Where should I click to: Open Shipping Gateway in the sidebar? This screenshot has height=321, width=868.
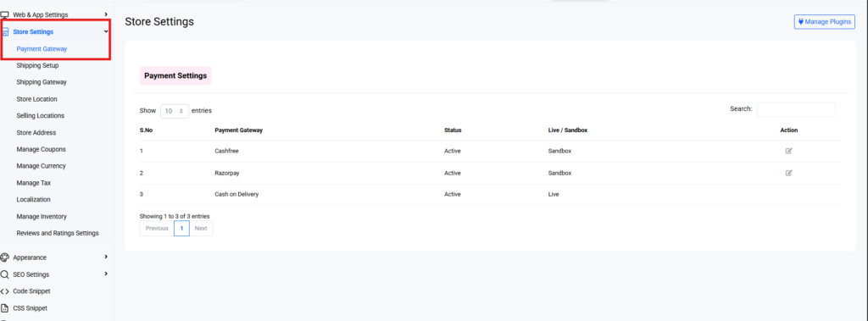point(42,82)
